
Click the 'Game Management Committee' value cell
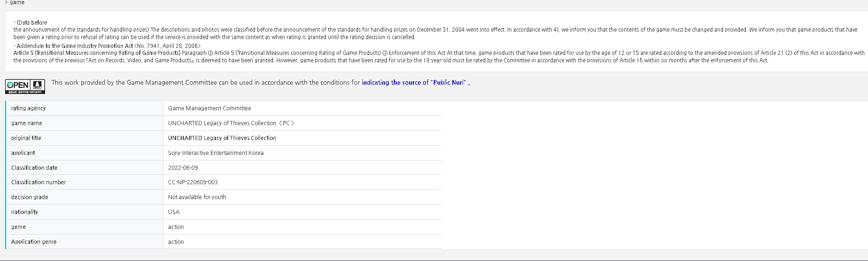tap(209, 108)
